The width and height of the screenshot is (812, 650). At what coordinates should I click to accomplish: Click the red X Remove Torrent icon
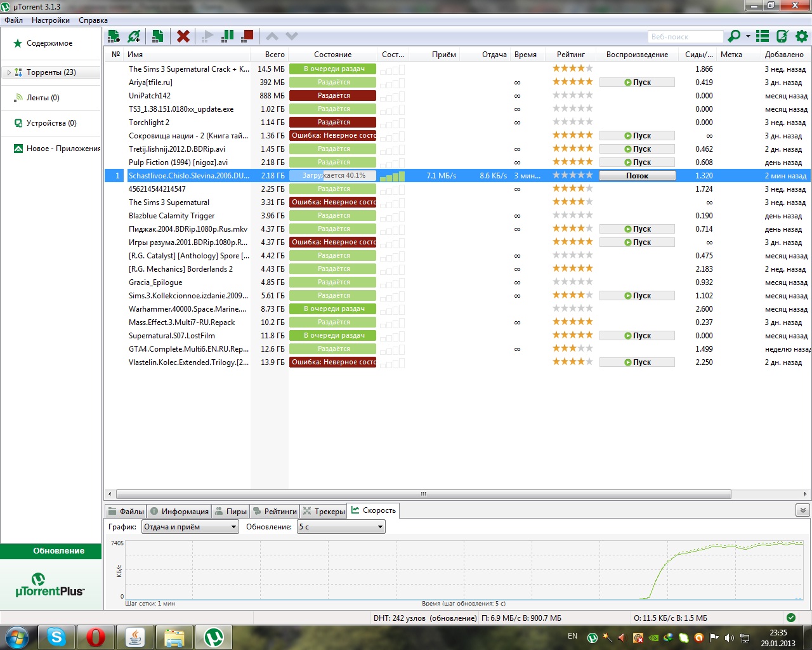[x=183, y=36]
